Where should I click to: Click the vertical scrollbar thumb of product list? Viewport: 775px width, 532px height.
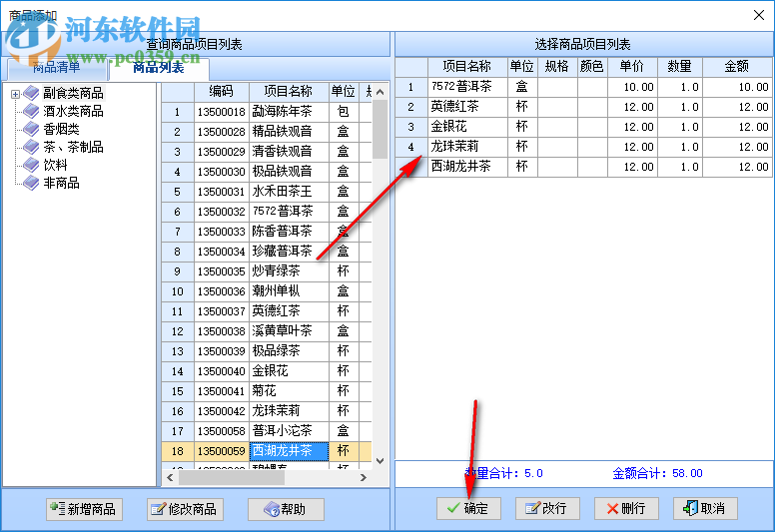(x=380, y=130)
